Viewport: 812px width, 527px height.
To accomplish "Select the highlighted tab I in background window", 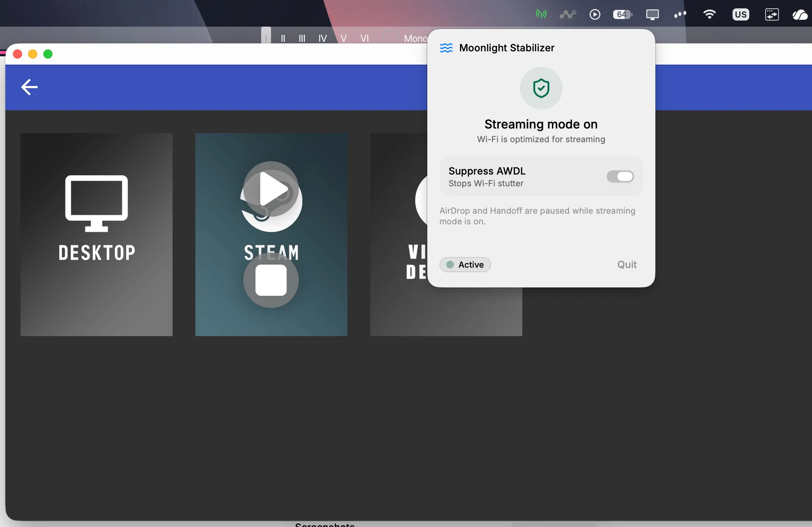I will (266, 35).
